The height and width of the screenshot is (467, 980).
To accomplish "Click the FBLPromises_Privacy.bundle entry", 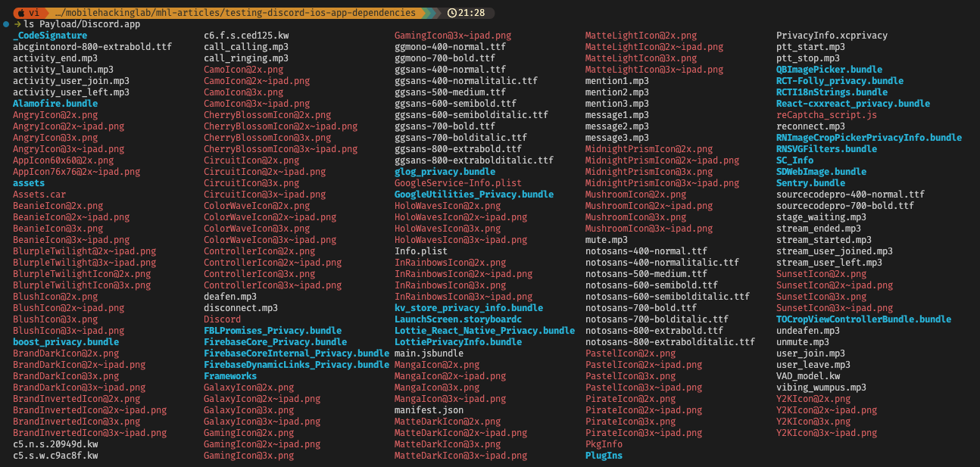I will click(273, 331).
